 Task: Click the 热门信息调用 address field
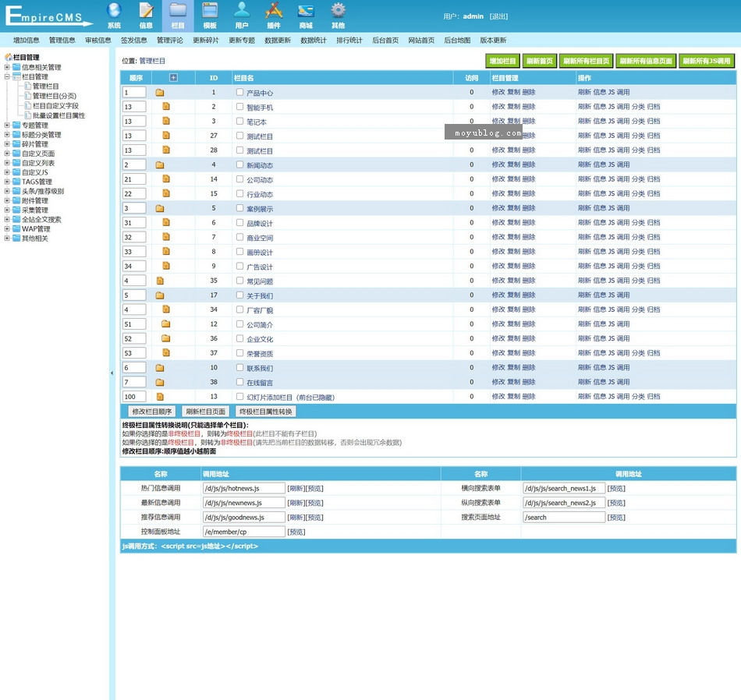(244, 489)
